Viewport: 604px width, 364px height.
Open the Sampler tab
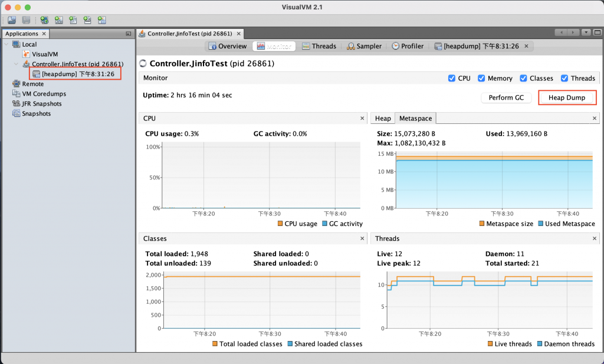coord(365,46)
